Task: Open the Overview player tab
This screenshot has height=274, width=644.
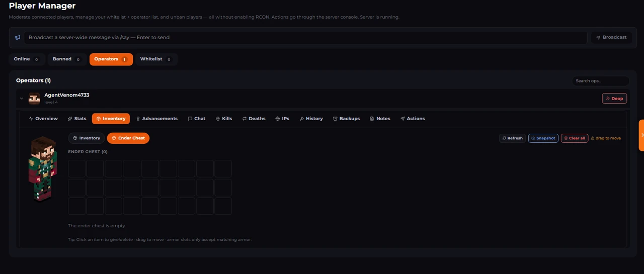Action: [x=44, y=119]
